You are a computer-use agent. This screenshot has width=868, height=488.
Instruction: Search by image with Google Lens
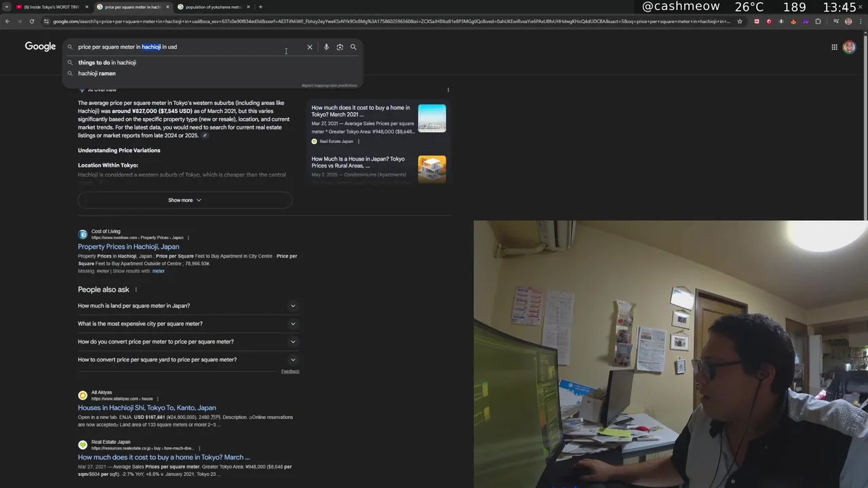[340, 47]
